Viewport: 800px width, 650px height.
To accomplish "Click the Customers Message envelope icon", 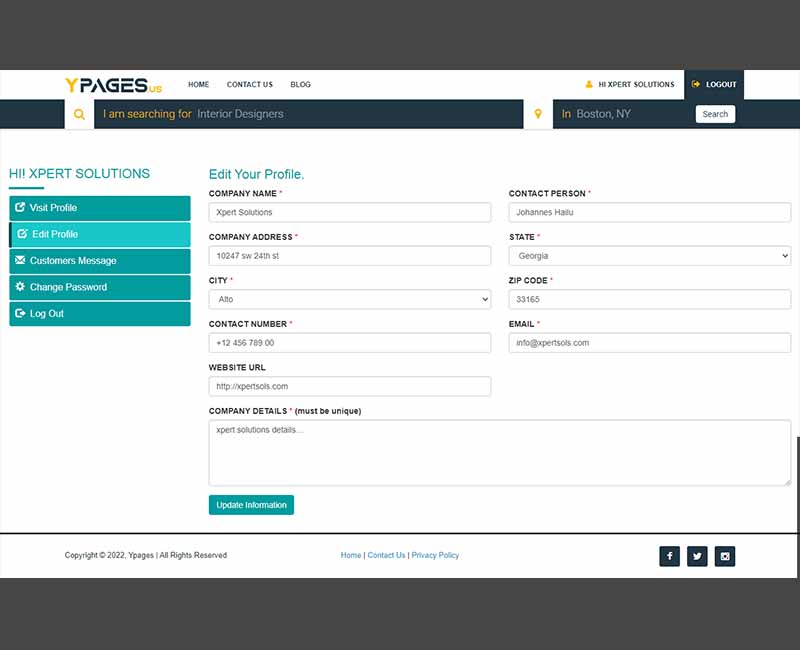I will coord(20,260).
